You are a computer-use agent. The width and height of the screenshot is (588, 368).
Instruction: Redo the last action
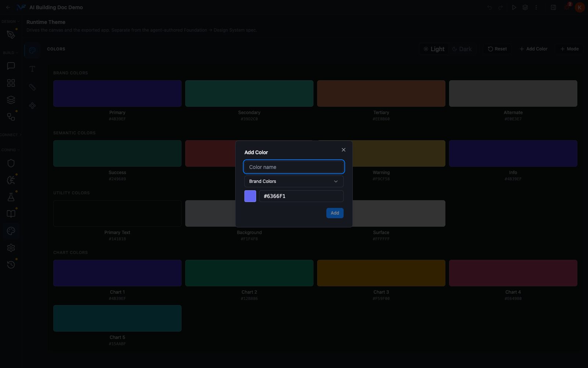tap(501, 7)
